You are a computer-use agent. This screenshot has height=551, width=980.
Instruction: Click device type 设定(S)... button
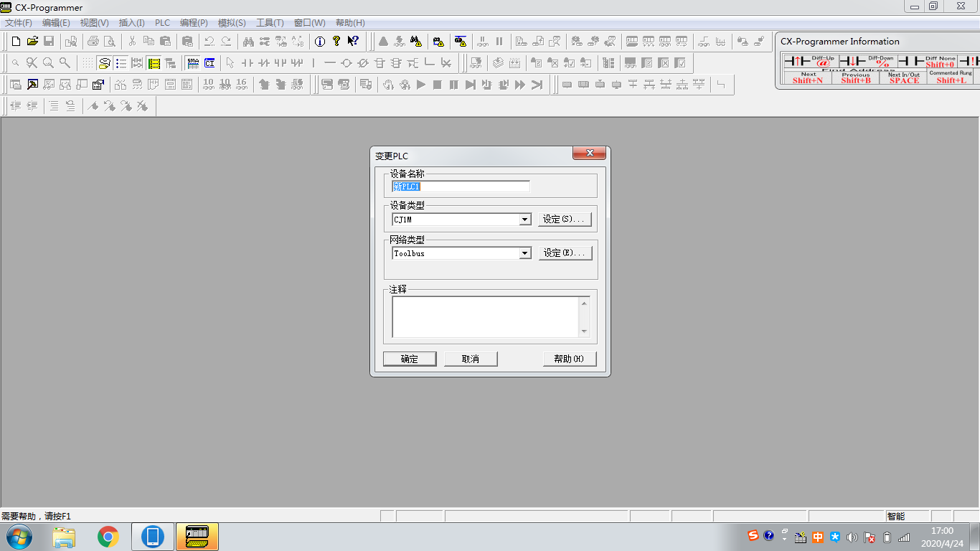[565, 220]
